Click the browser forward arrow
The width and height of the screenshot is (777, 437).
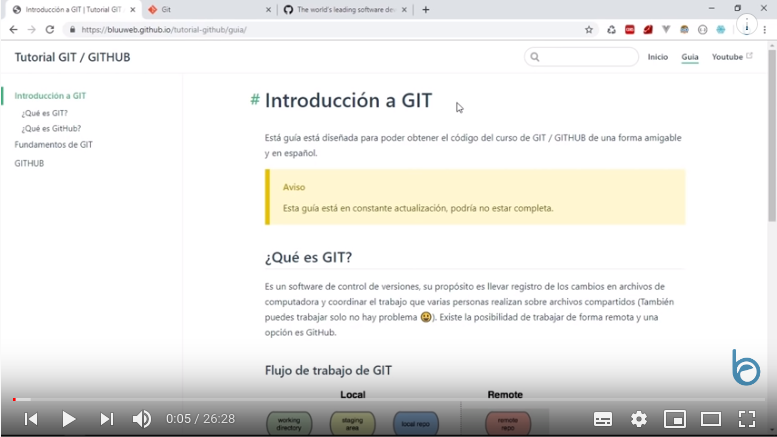coord(31,30)
